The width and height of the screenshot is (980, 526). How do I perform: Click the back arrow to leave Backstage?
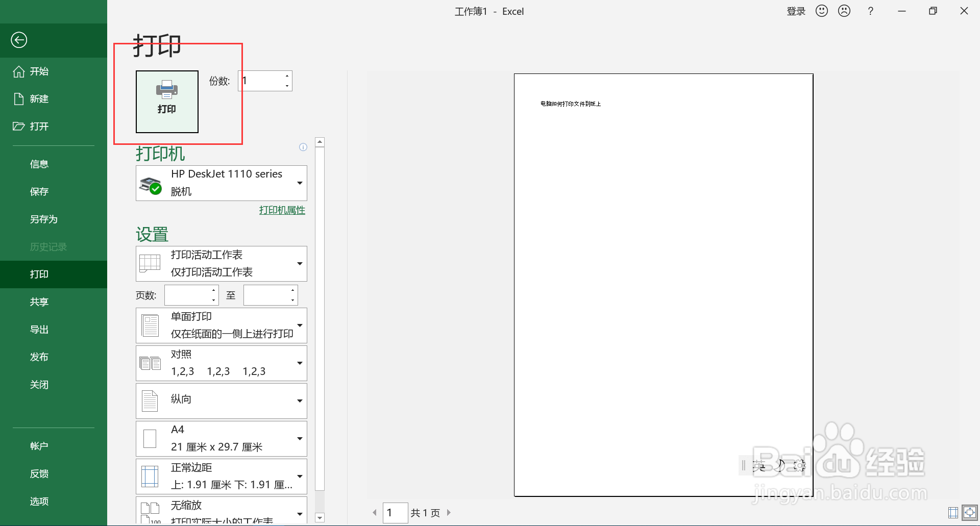tap(19, 40)
